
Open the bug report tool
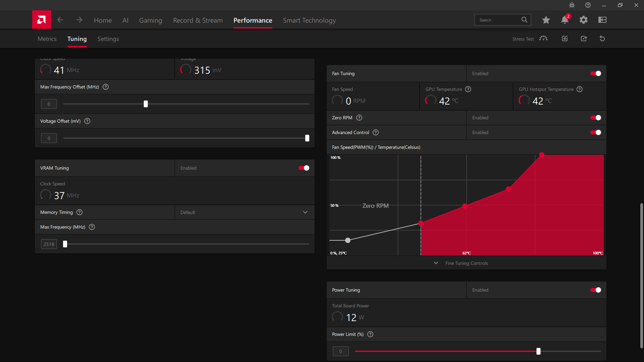click(x=572, y=5)
